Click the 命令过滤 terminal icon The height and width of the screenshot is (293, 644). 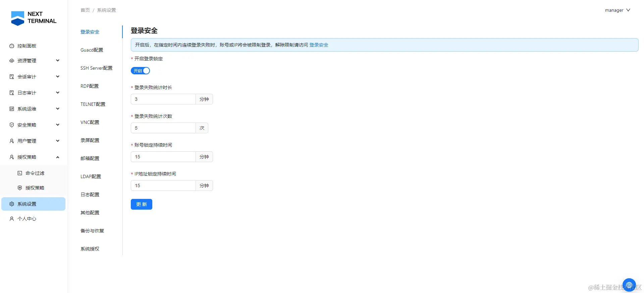(20, 173)
